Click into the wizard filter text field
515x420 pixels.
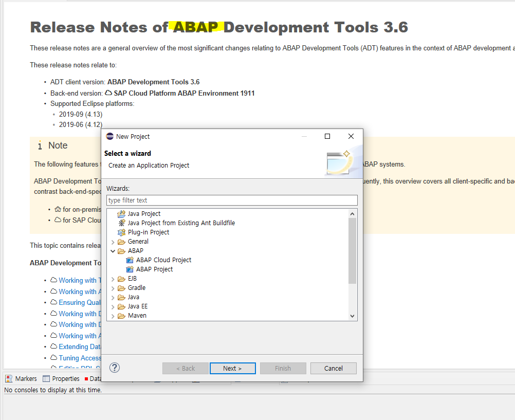(232, 200)
